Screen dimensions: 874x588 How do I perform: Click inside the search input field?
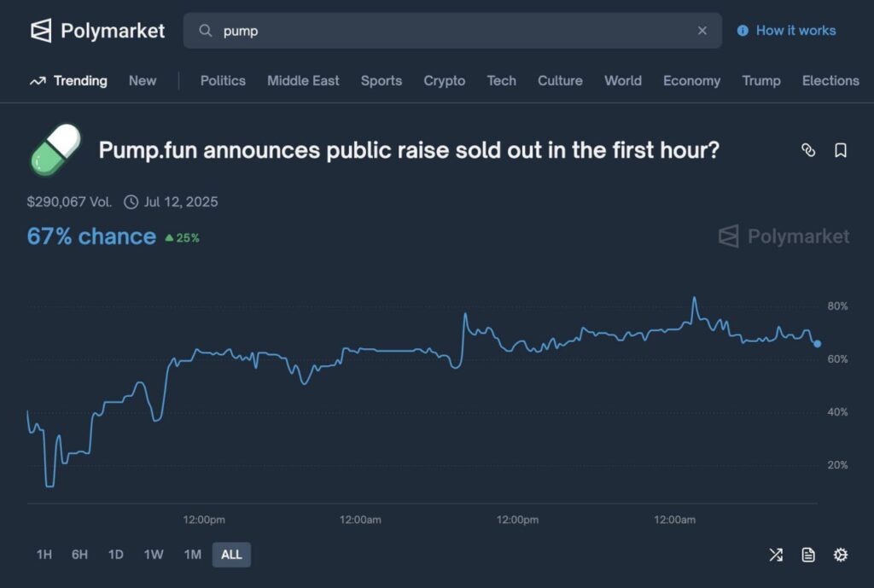(427, 31)
